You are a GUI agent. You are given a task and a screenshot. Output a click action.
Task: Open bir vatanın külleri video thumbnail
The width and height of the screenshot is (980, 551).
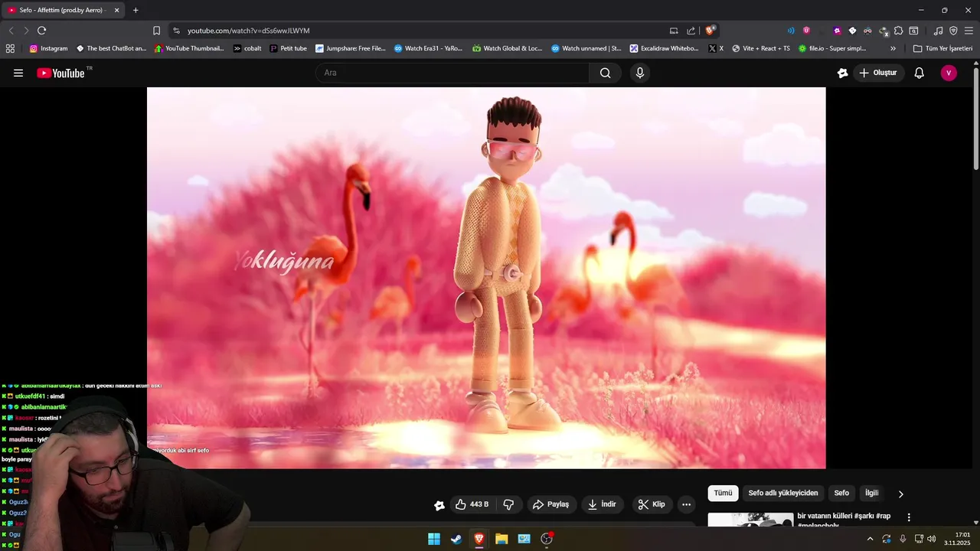tap(750, 520)
